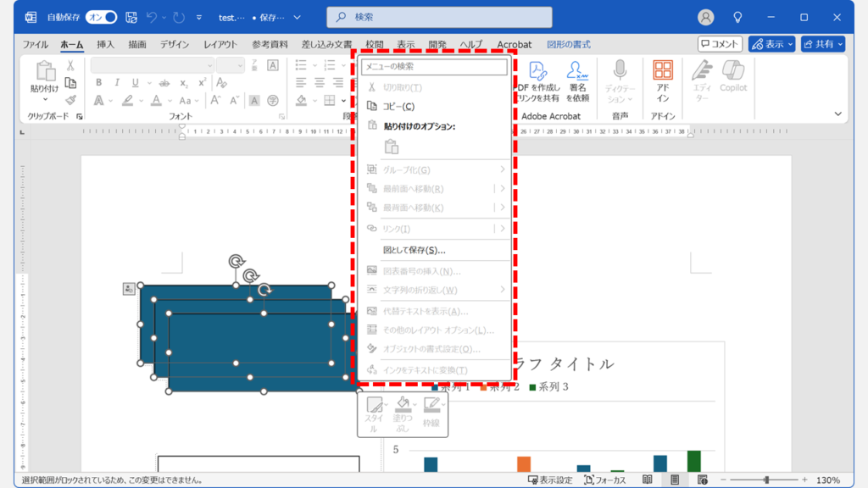Click the Align Left paragraph icon
This screenshot has width=868, height=488.
tap(301, 82)
